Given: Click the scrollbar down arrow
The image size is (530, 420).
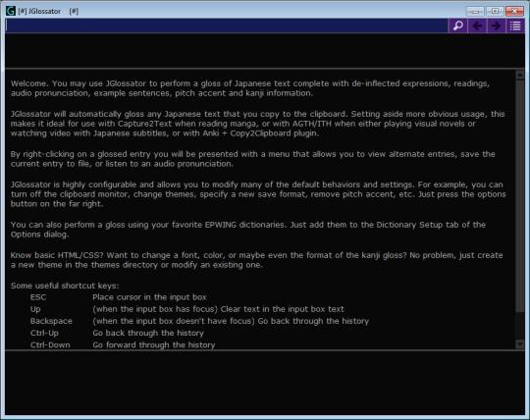Looking at the screenshot, I should (x=520, y=344).
